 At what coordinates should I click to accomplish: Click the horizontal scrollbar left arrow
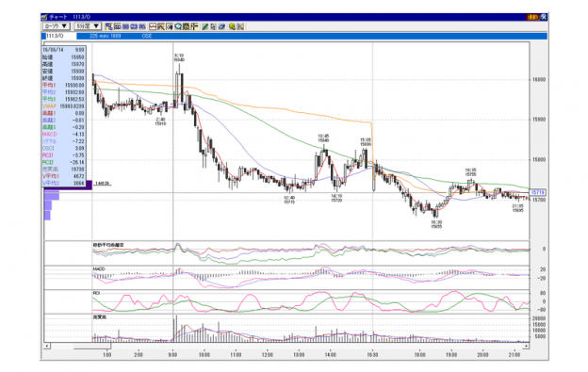(47, 346)
